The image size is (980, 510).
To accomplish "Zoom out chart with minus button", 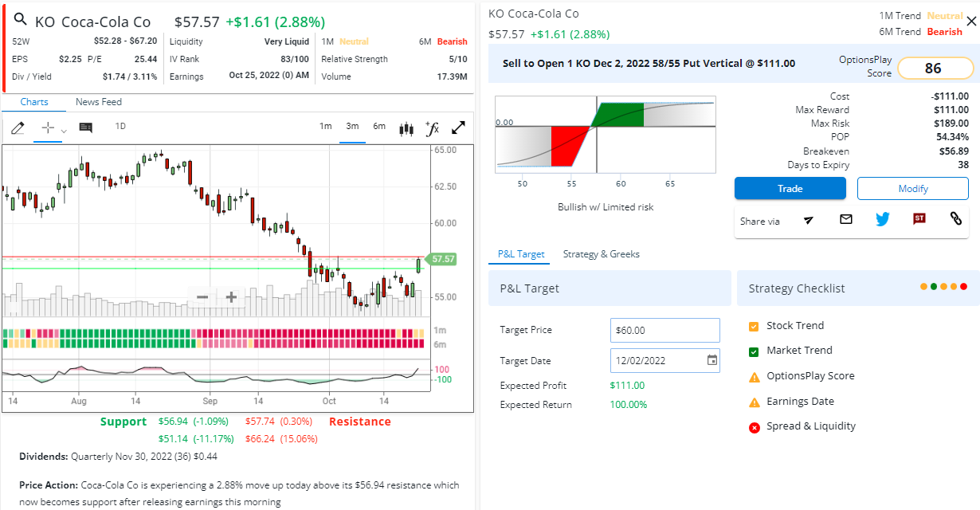I will [202, 297].
